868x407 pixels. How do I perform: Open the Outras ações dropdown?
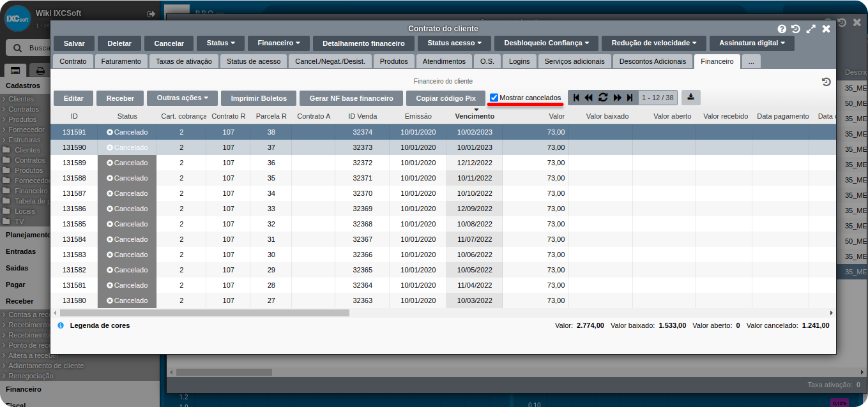tap(183, 98)
